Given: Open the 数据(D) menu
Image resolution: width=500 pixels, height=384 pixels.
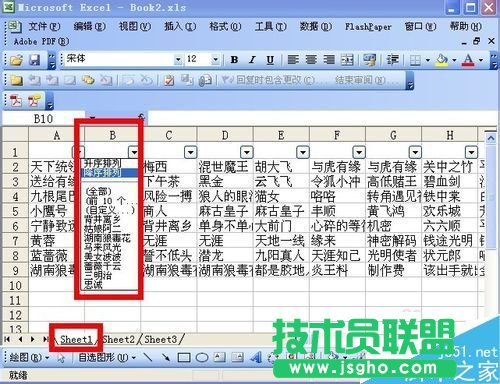Looking at the screenshot, I should tap(315, 26).
